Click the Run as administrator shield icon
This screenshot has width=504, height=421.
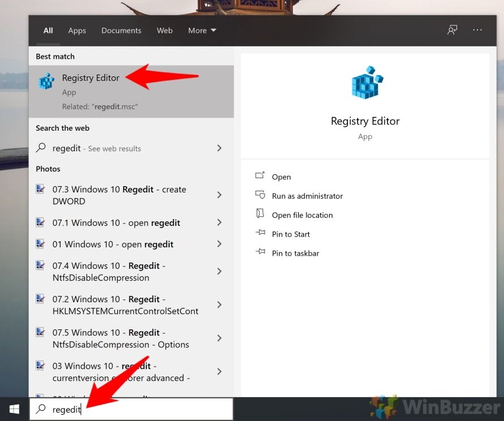click(x=260, y=195)
